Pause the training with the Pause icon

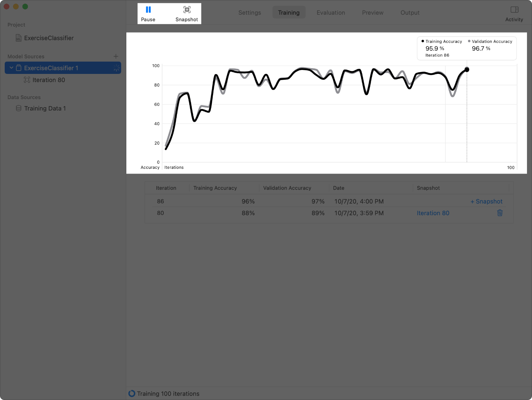point(148,10)
